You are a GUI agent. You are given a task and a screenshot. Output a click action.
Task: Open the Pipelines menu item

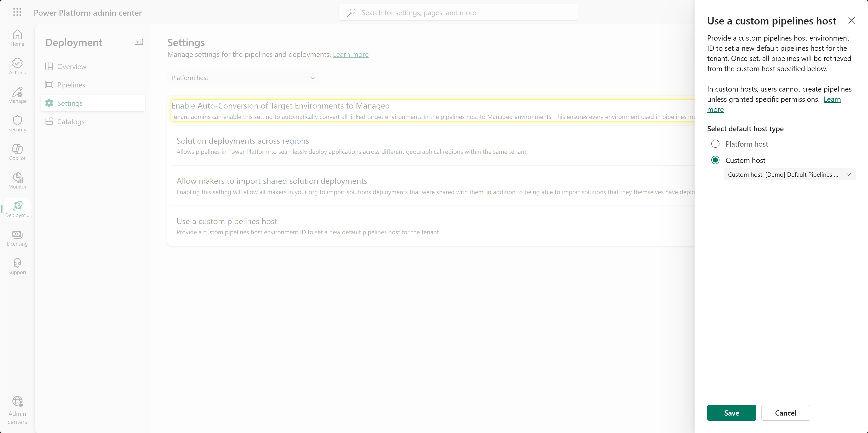pos(71,85)
